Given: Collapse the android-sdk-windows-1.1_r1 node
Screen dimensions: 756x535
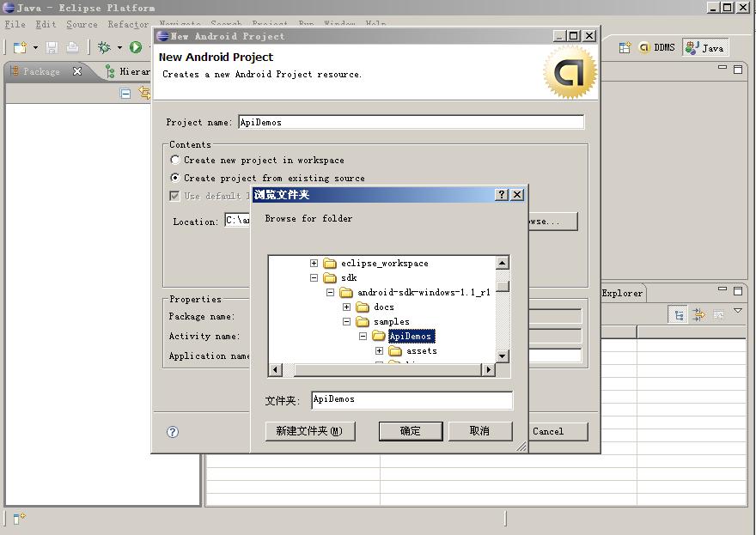Looking at the screenshot, I should pos(330,292).
